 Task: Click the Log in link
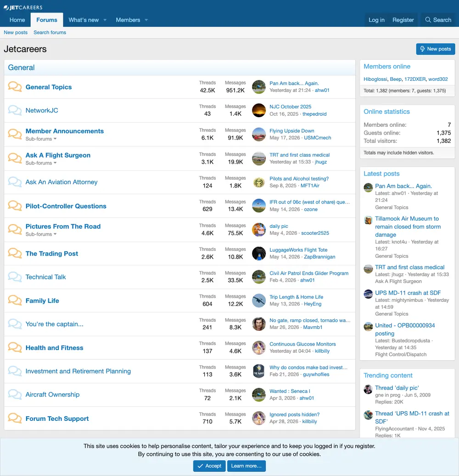376,20
